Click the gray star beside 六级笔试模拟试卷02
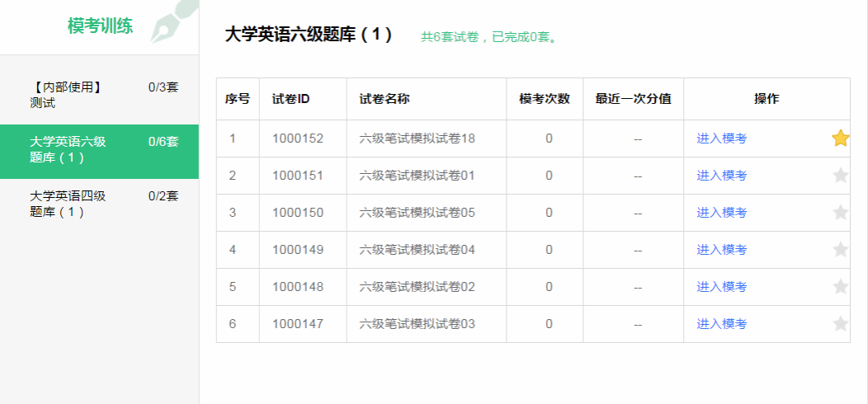The width and height of the screenshot is (868, 404). [x=840, y=287]
